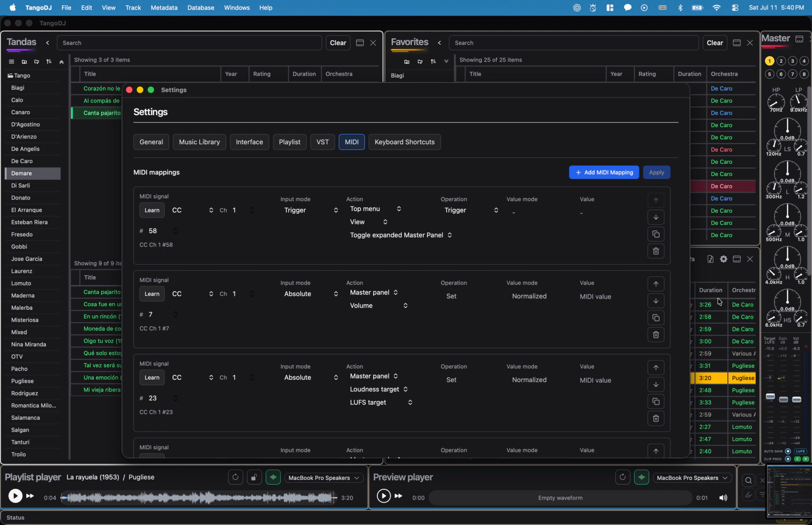812x525 pixels.
Task: Click the sort icon in Tandas toolbar
Action: 49,61
